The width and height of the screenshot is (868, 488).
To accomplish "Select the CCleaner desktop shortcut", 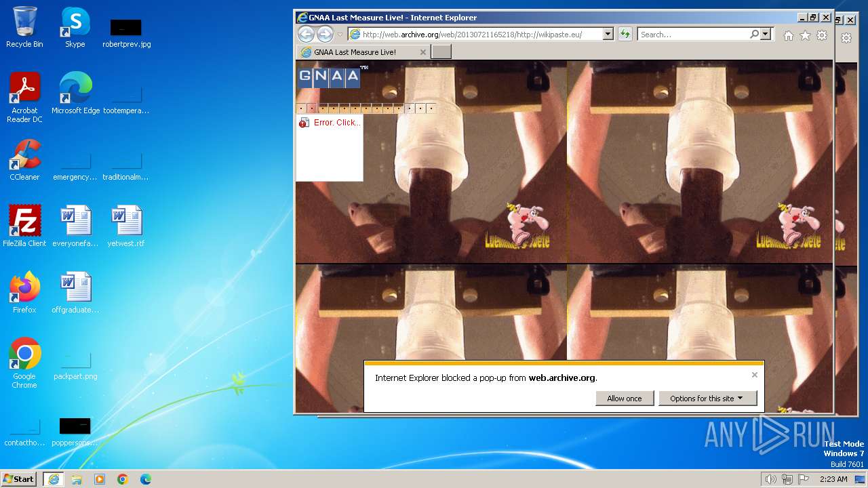I will click(24, 160).
